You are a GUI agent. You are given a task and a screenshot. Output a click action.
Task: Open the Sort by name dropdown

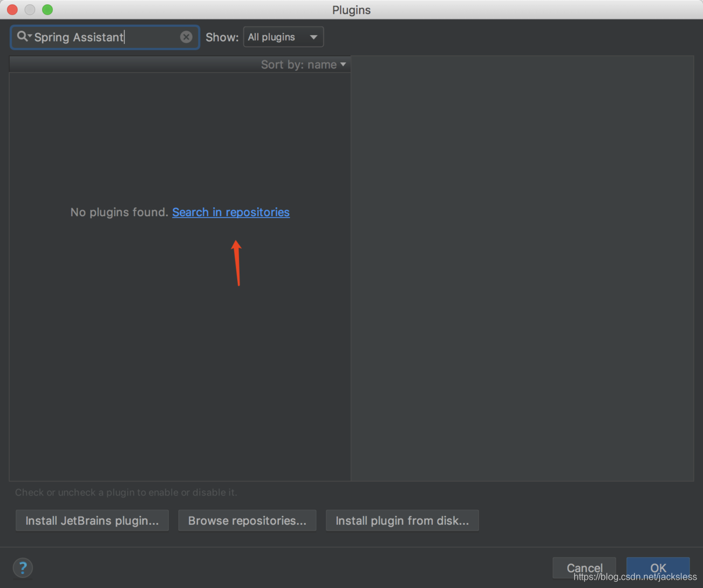coord(303,64)
